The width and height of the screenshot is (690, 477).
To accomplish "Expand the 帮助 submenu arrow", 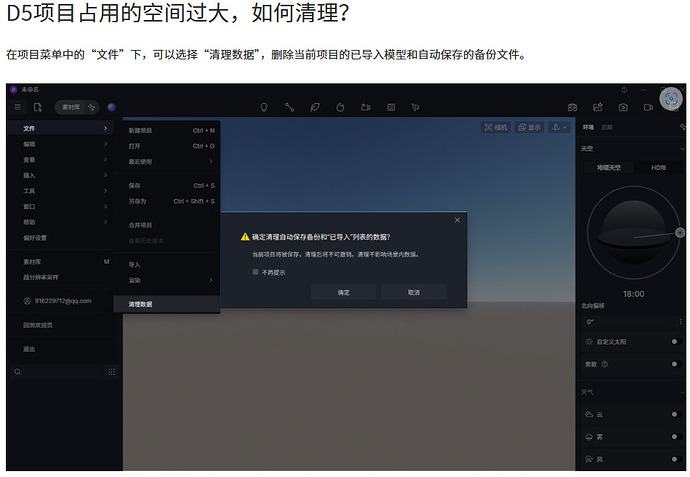I will coord(106,222).
